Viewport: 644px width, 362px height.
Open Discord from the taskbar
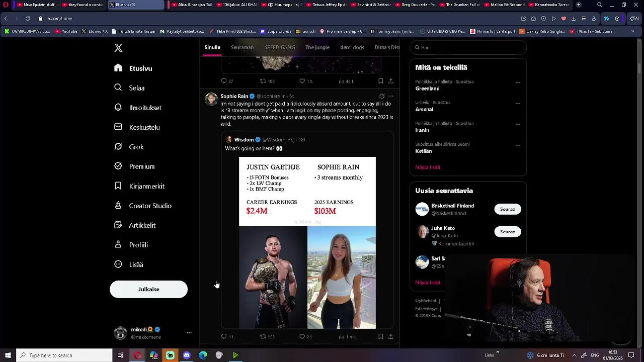187,355
